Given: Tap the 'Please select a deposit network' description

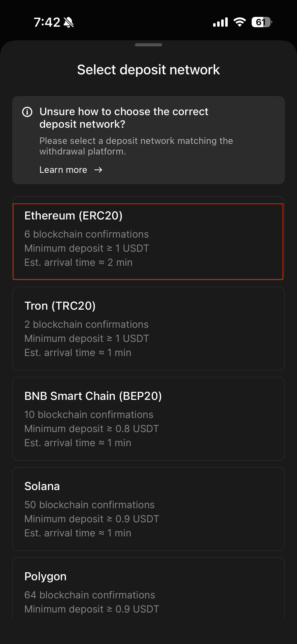Looking at the screenshot, I should (136, 146).
